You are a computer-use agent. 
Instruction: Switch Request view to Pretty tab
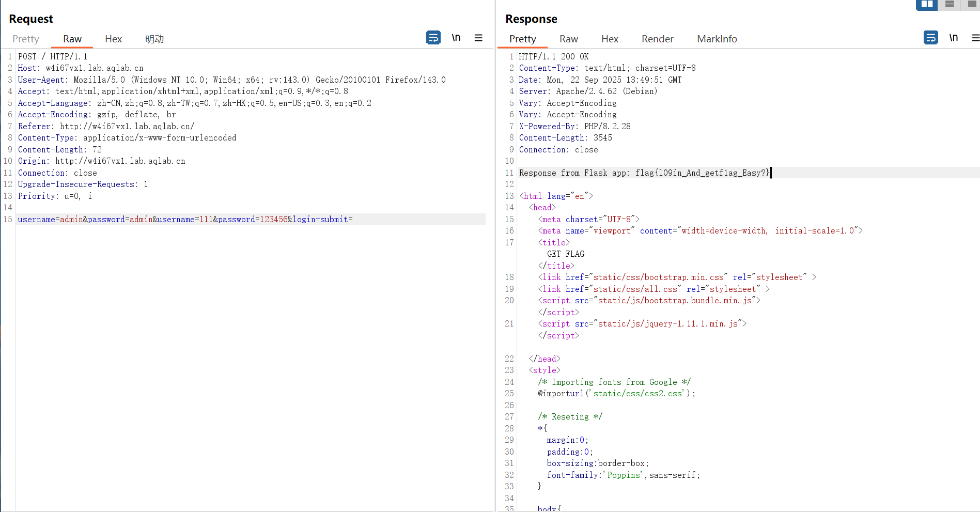coord(26,39)
